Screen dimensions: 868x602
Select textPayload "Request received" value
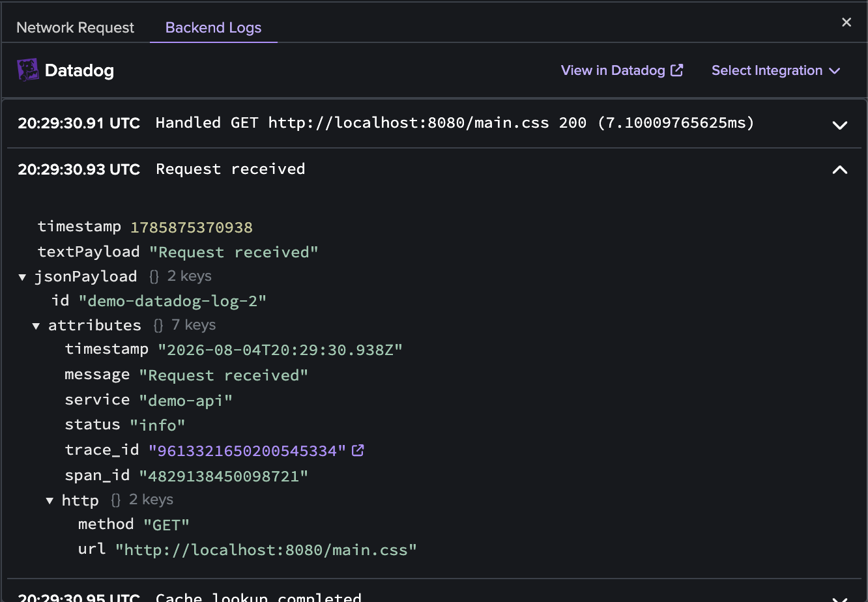point(234,252)
